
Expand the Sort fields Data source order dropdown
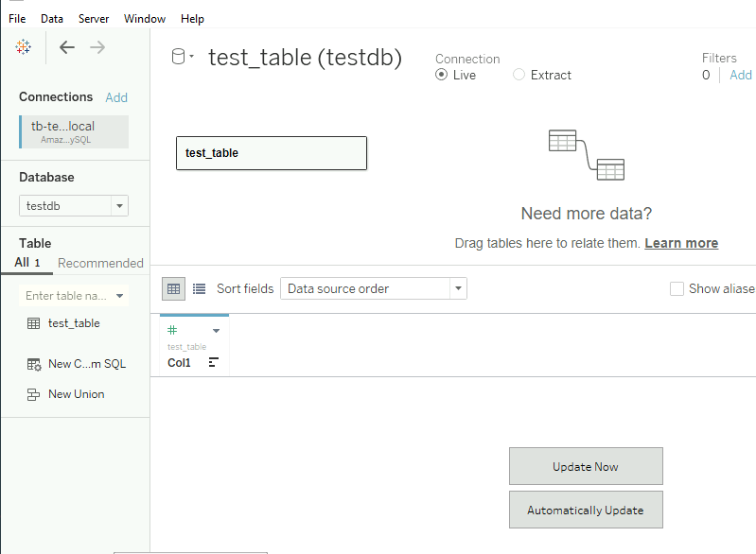(x=374, y=288)
